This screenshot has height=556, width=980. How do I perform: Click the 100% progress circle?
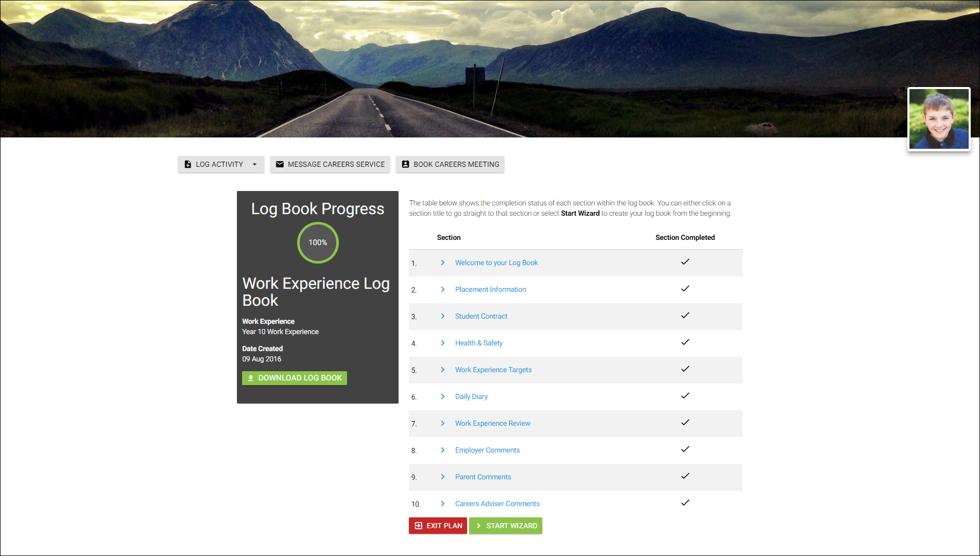pyautogui.click(x=318, y=242)
